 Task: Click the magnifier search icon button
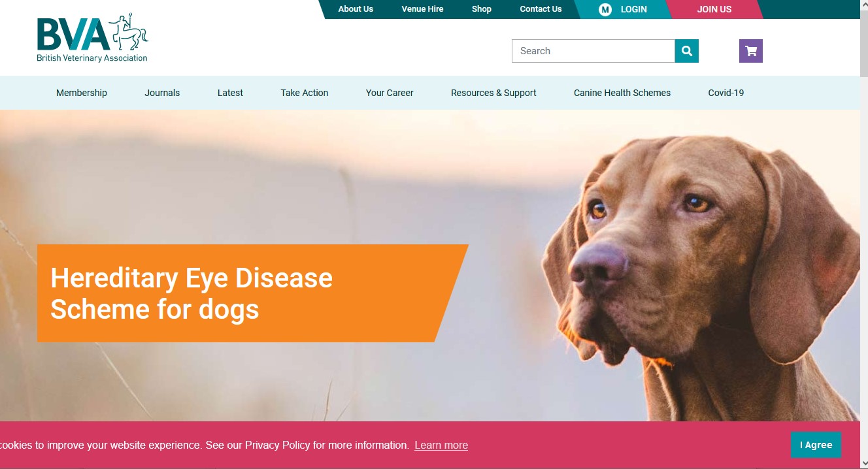686,51
